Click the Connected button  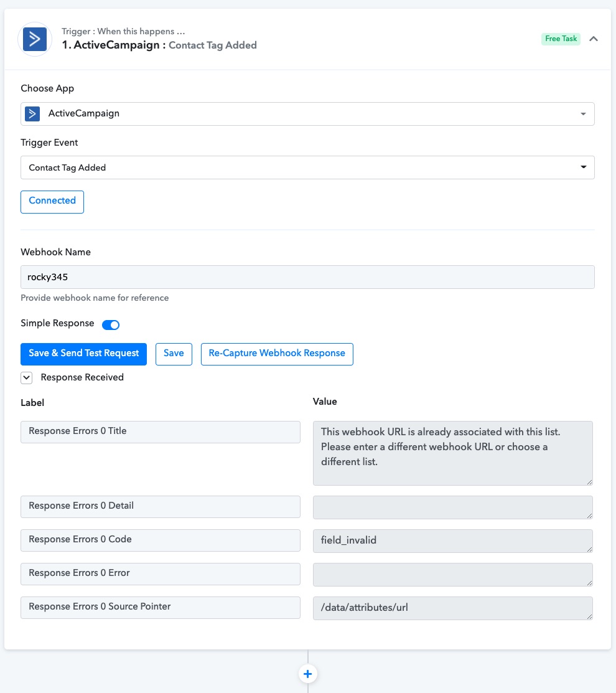point(52,202)
